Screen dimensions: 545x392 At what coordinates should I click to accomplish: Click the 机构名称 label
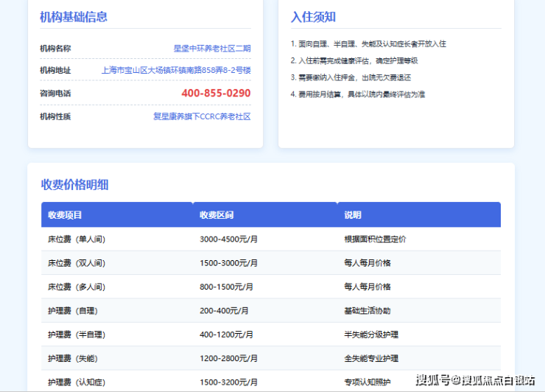(x=55, y=49)
